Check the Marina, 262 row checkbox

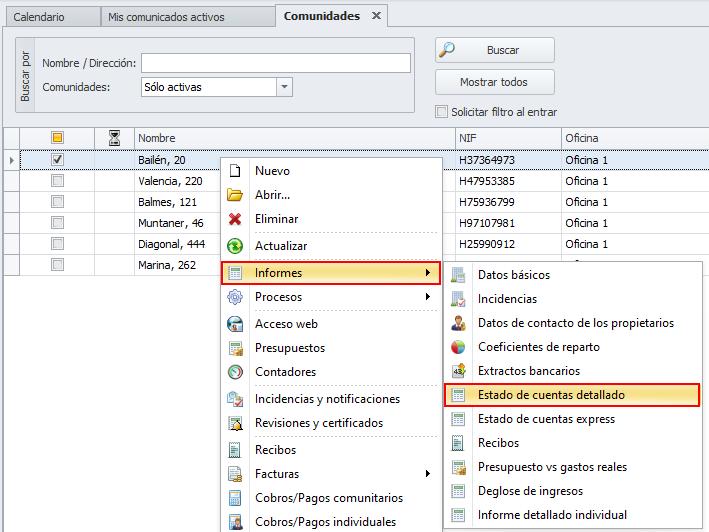(x=57, y=264)
